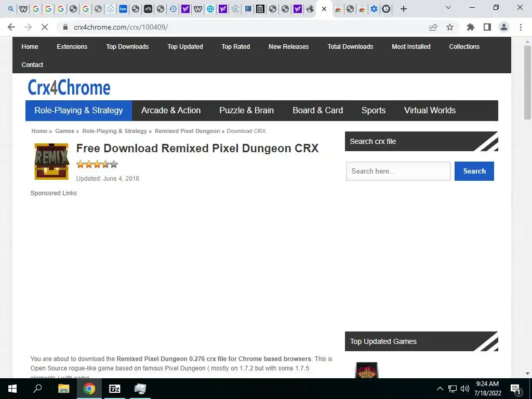This screenshot has height=399, width=532.
Task: Switch to the blue gear settings tab
Action: click(x=374, y=9)
